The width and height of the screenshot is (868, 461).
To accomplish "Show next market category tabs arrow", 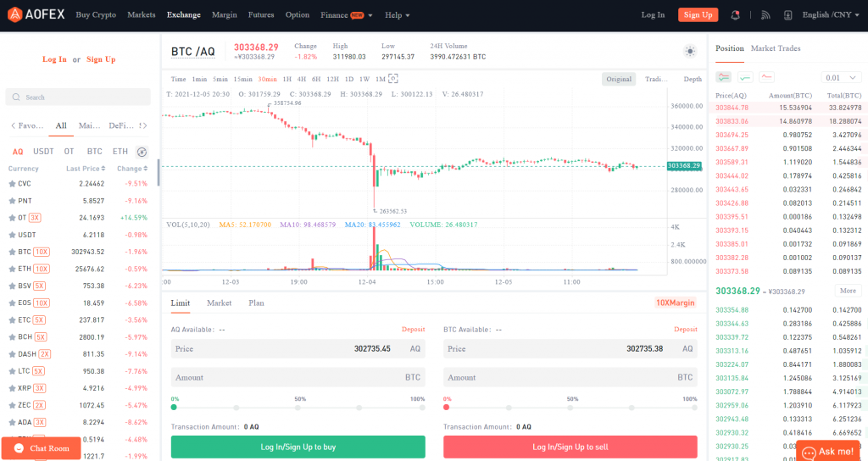I will [x=145, y=125].
